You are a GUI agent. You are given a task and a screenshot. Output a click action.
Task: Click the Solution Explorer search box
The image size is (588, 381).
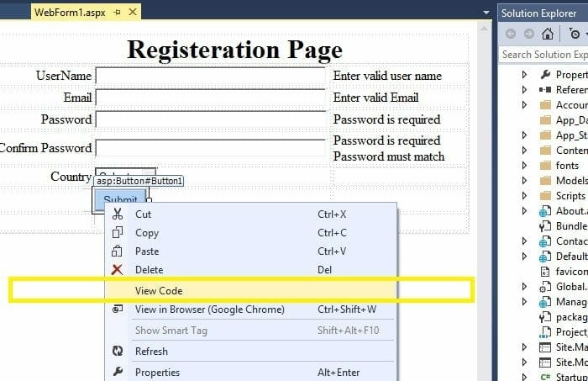pyautogui.click(x=543, y=55)
